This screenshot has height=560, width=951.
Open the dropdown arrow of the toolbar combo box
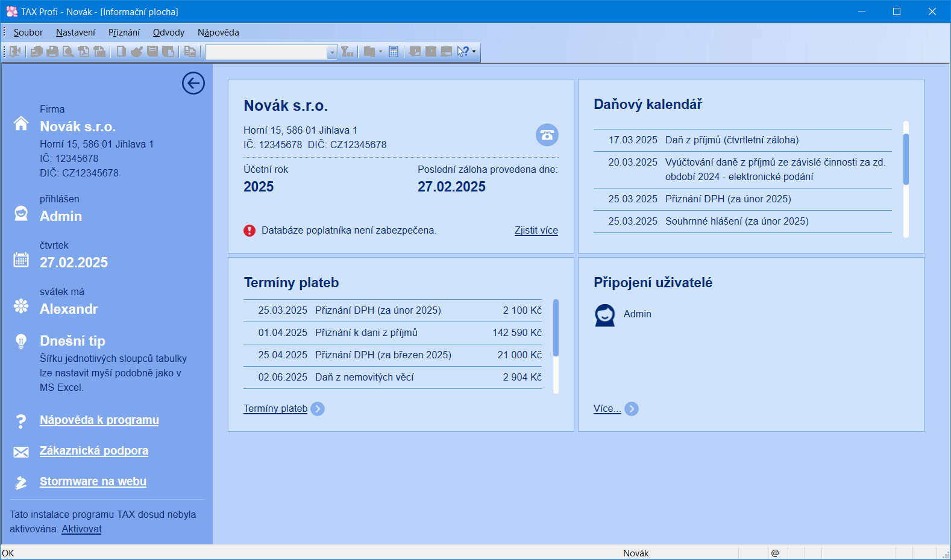[x=332, y=52]
